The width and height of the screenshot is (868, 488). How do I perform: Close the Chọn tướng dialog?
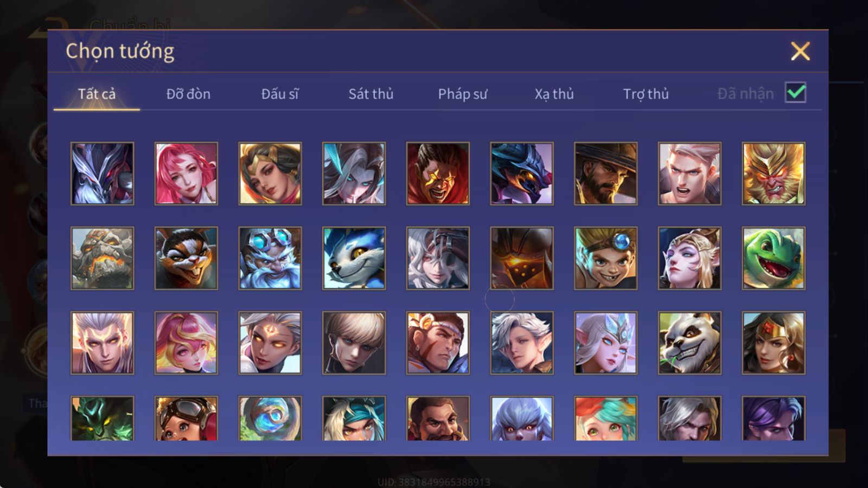click(x=800, y=51)
